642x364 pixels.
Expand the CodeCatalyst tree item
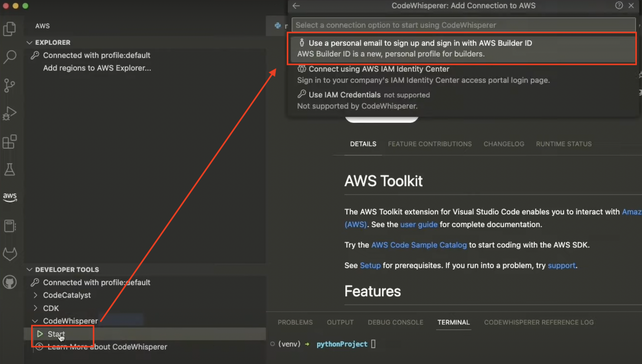tap(35, 295)
